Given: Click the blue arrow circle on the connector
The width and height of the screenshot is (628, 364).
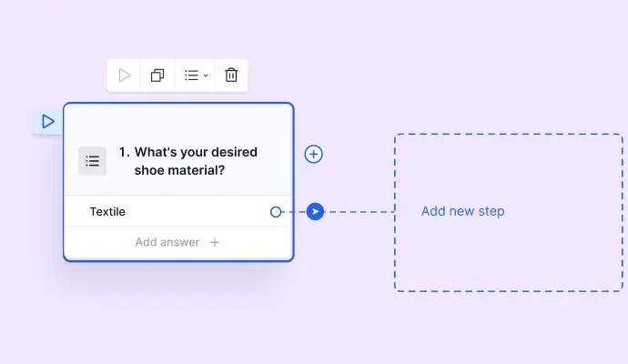Looking at the screenshot, I should pyautogui.click(x=315, y=212).
